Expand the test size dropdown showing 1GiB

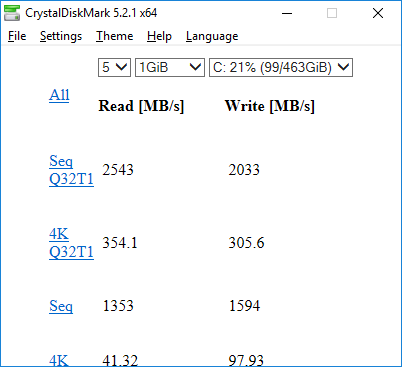click(170, 68)
